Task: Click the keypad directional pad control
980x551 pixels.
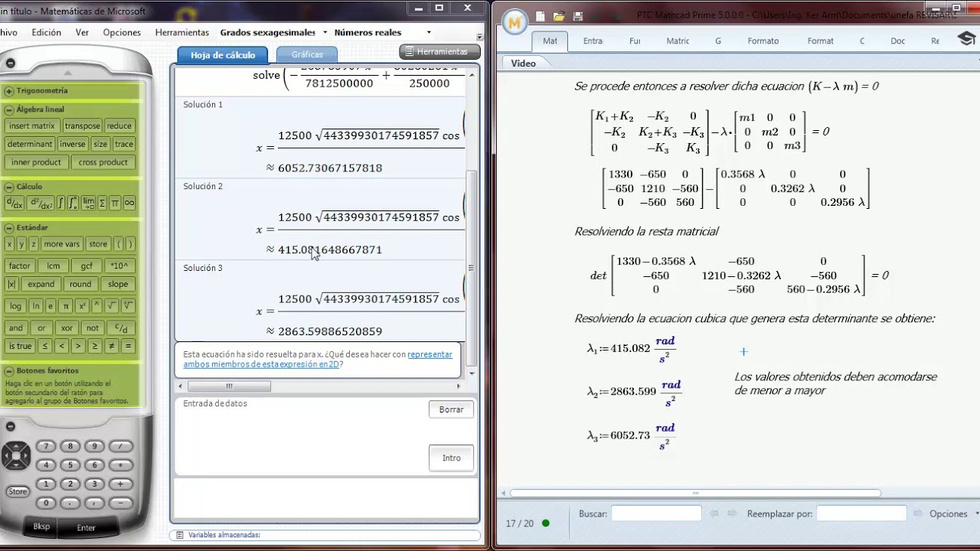Action: click(16, 455)
